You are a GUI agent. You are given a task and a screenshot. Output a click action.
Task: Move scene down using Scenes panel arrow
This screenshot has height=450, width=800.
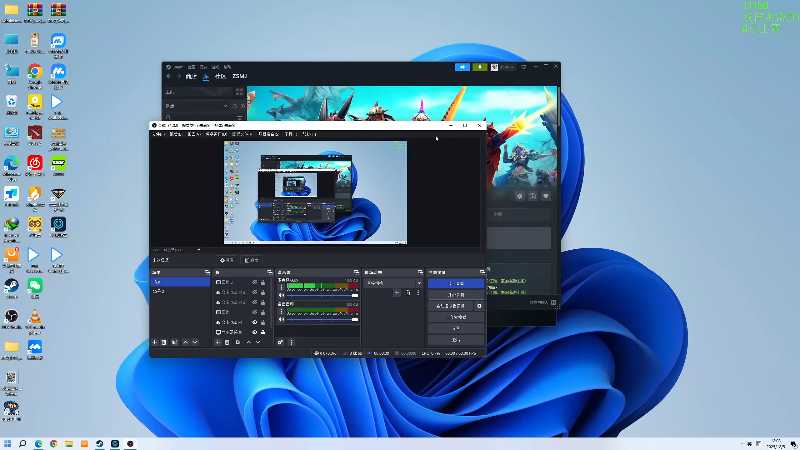195,342
